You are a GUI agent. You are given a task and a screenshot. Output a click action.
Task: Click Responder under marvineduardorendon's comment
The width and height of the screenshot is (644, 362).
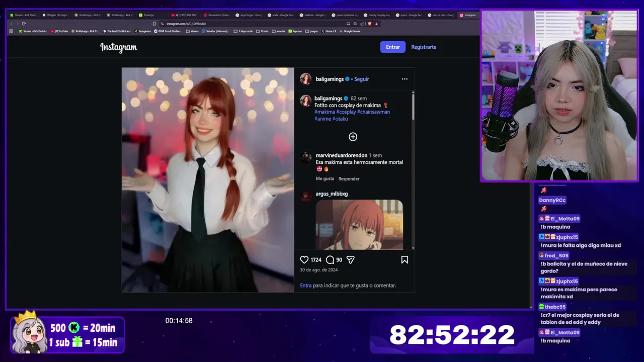click(x=349, y=178)
